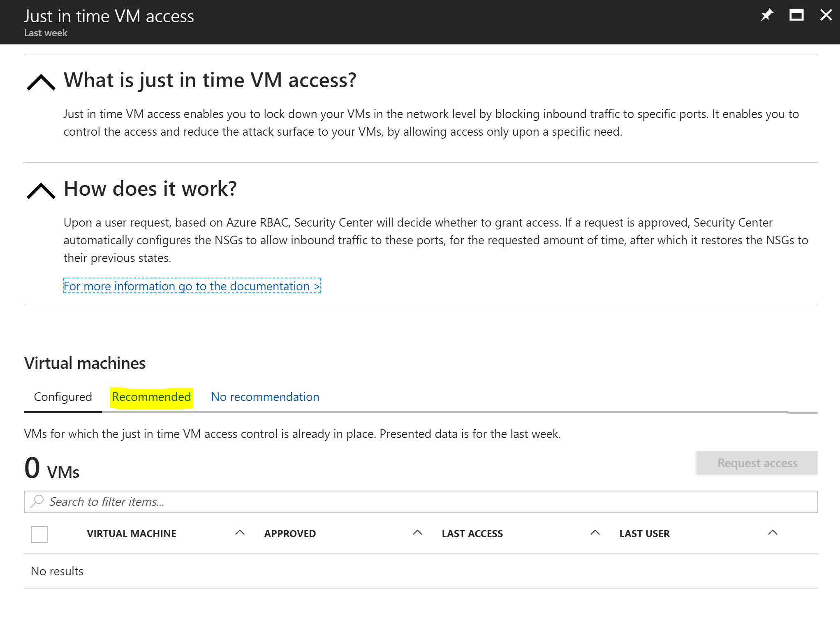Sort by Last Access column arrow
The image size is (840, 644).
click(x=595, y=533)
